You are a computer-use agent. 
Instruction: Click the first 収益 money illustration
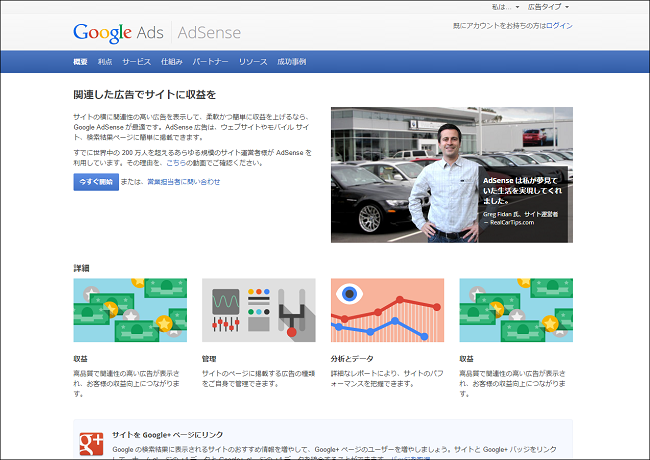(x=130, y=310)
